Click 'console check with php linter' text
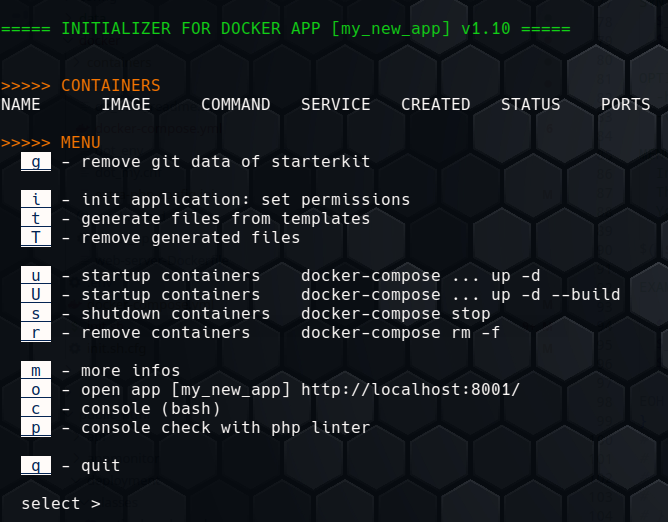 pos(226,427)
